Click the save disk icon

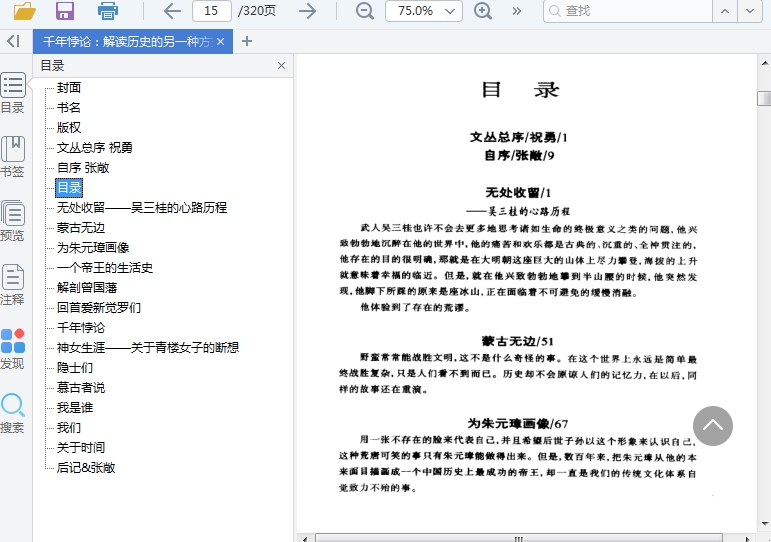pos(65,11)
